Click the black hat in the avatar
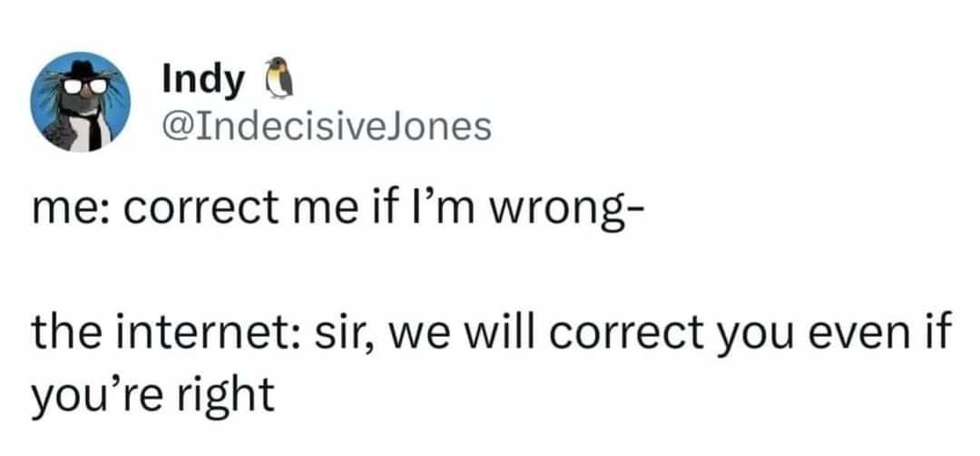Image resolution: width=980 pixels, height=456 pixels. (x=82, y=69)
